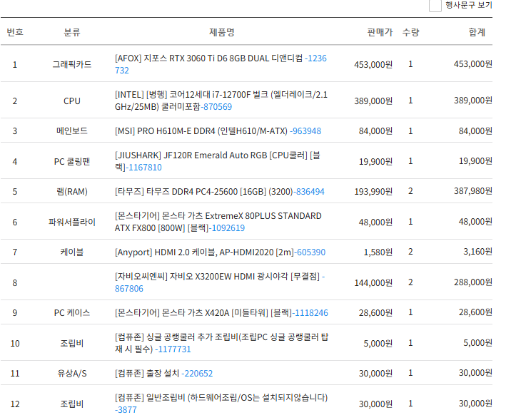531x420 pixels.
Task: Open the Anyport HDMI 2.0 cable link
Action: click(x=220, y=252)
